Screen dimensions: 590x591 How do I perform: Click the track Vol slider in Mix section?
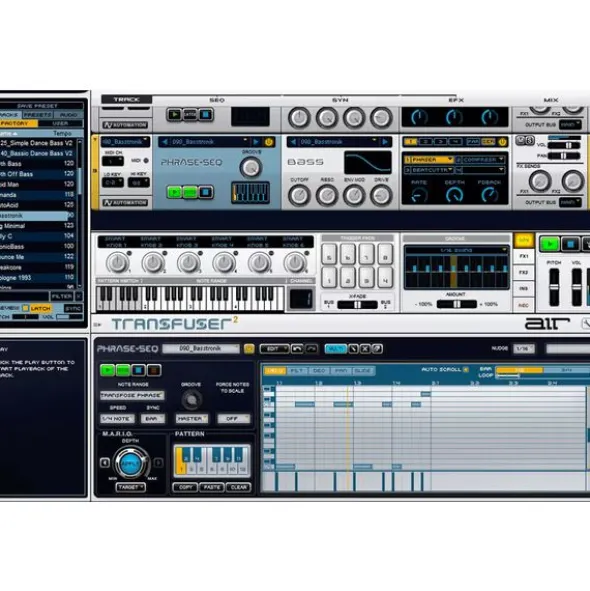pyautogui.click(x=564, y=145)
